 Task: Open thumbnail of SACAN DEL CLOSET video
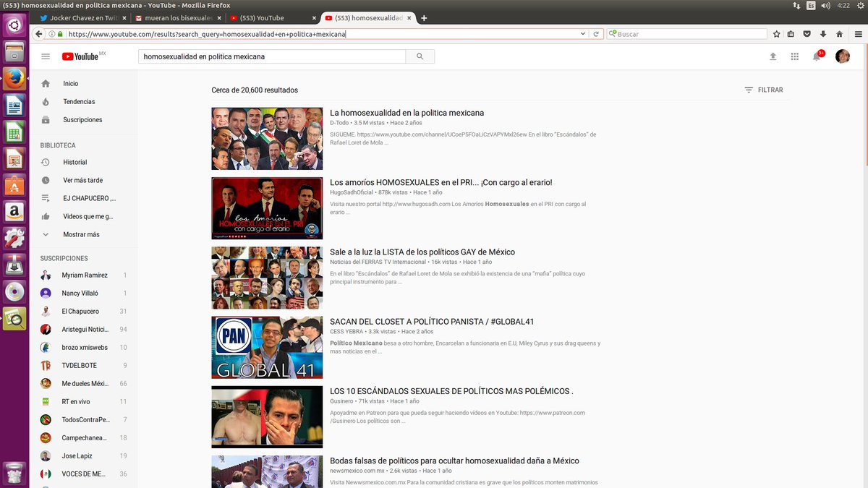pyautogui.click(x=267, y=348)
